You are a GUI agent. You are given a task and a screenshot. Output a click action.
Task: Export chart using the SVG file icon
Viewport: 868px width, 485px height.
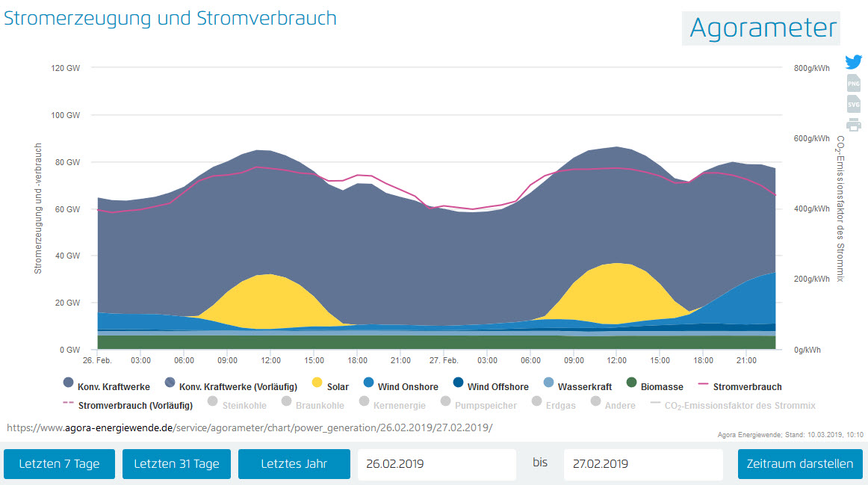click(x=853, y=105)
